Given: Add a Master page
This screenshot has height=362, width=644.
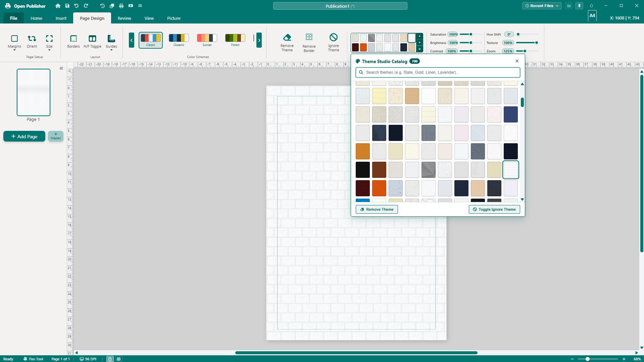Looking at the screenshot, I should pos(56,136).
